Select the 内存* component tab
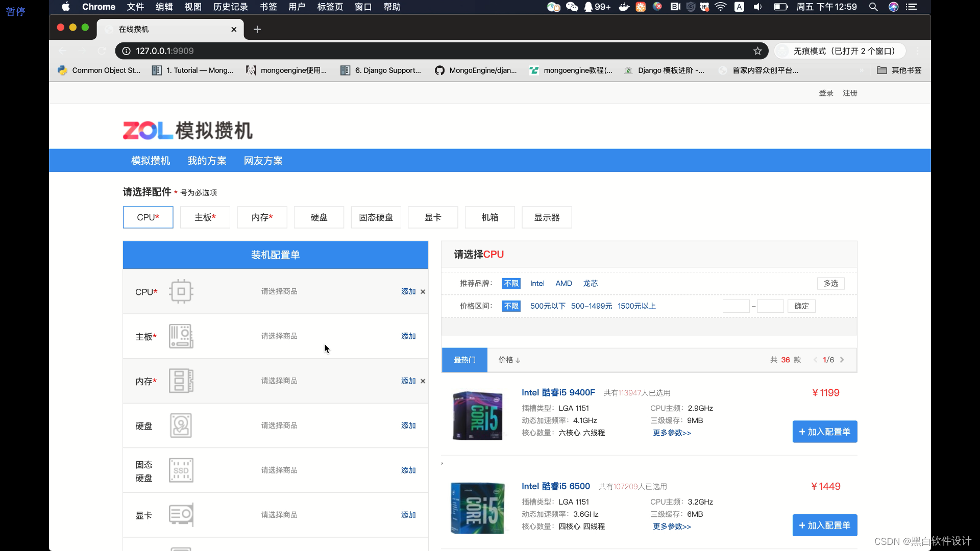Viewport: 980px width, 551px height. click(x=262, y=217)
